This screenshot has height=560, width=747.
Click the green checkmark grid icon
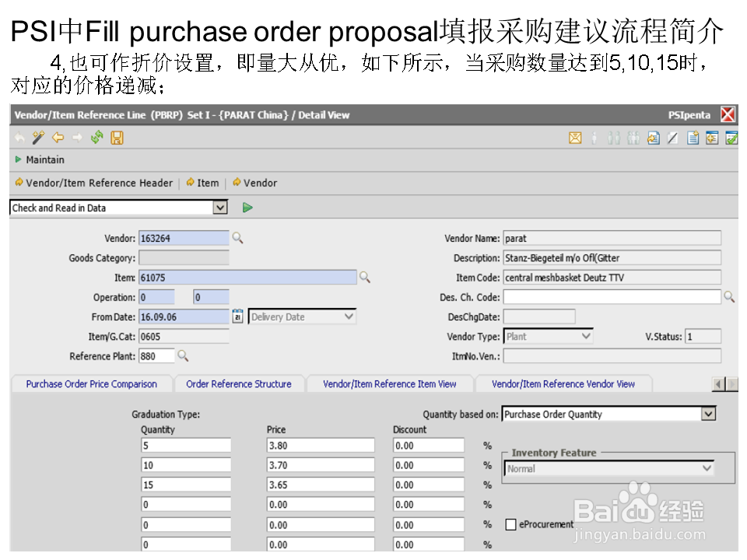coord(731,138)
